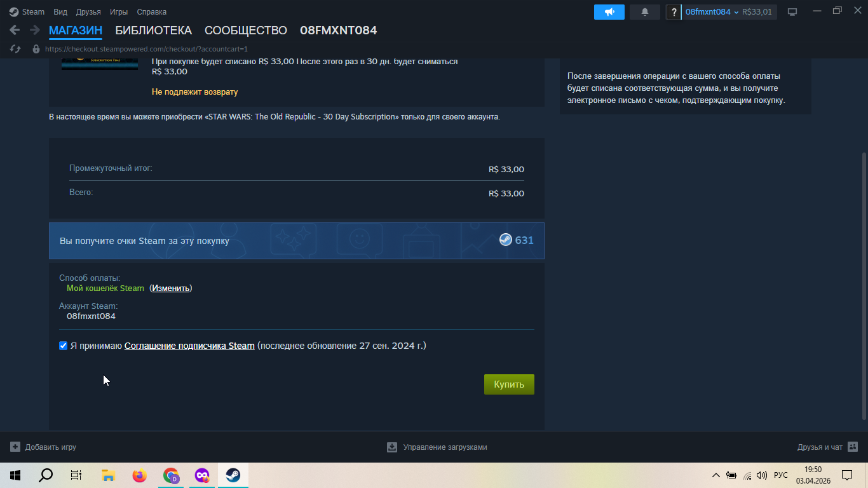The image size is (868, 488).
Task: Click the megaphone announcements icon
Action: point(609,12)
